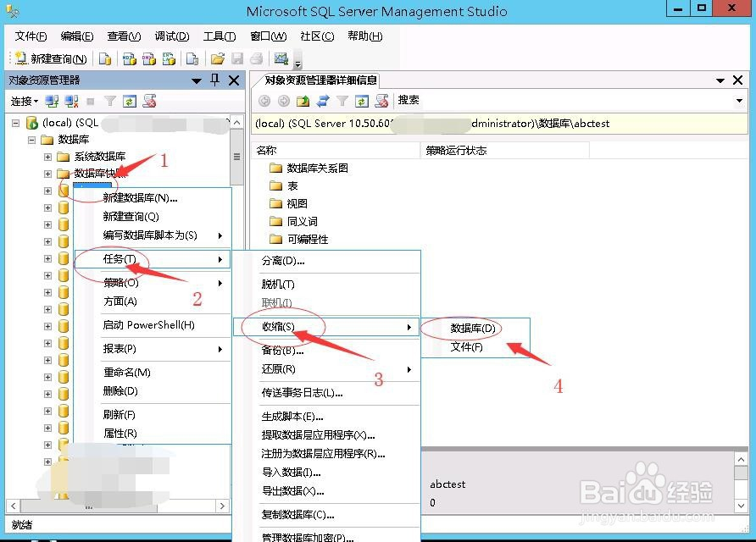The height and width of the screenshot is (542, 756).
Task: Click the back arrow in details toolbar
Action: click(264, 101)
